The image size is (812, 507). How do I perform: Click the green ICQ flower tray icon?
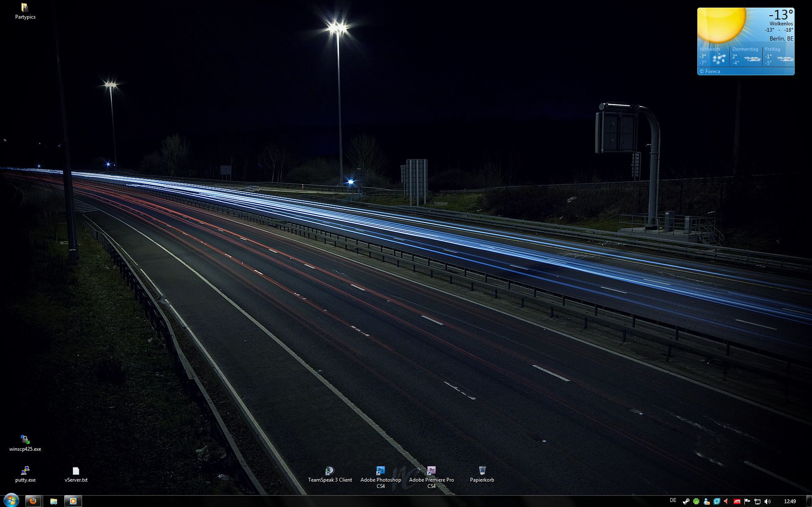(696, 502)
